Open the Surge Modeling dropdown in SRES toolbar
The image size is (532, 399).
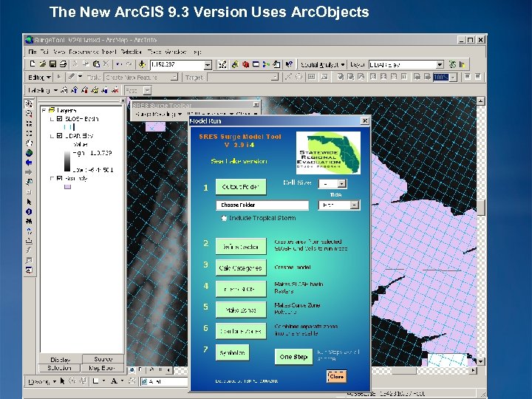[x=158, y=115]
